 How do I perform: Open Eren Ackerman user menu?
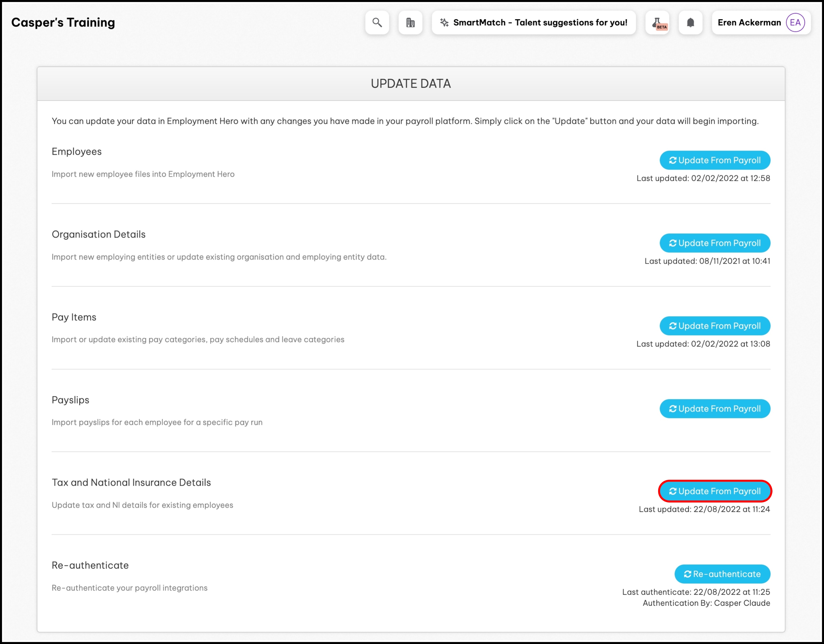click(749, 22)
